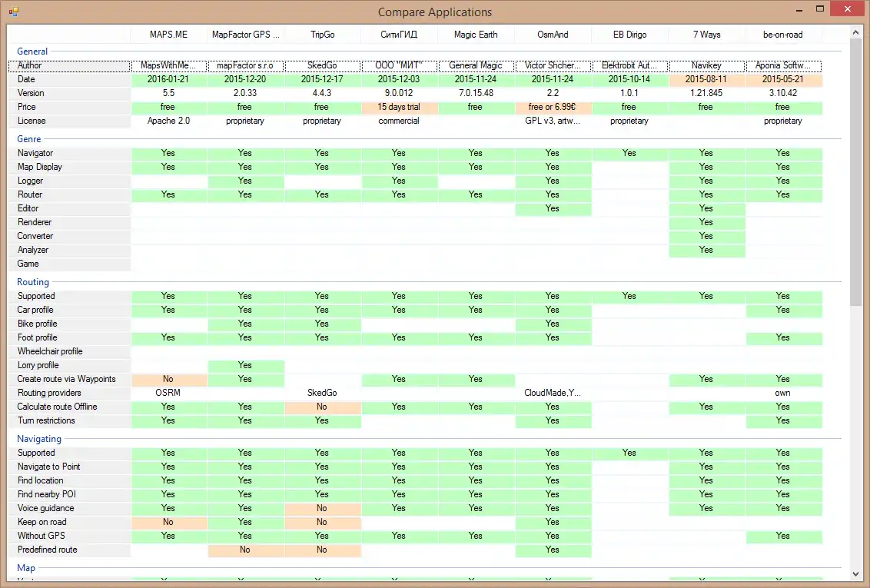Image resolution: width=870 pixels, height=588 pixels.
Task: Click SkedGo in the Routing providers row
Action: coord(322,394)
